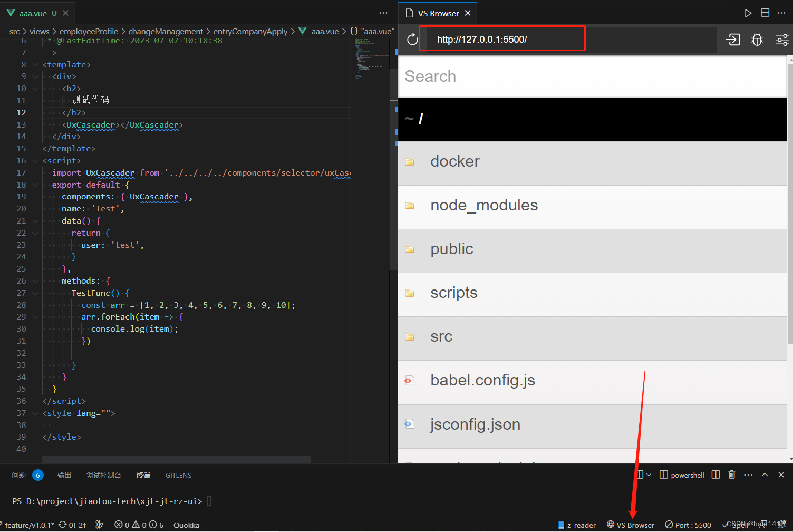793x532 pixels.
Task: Click the git sync changes status icon
Action: pyautogui.click(x=72, y=525)
